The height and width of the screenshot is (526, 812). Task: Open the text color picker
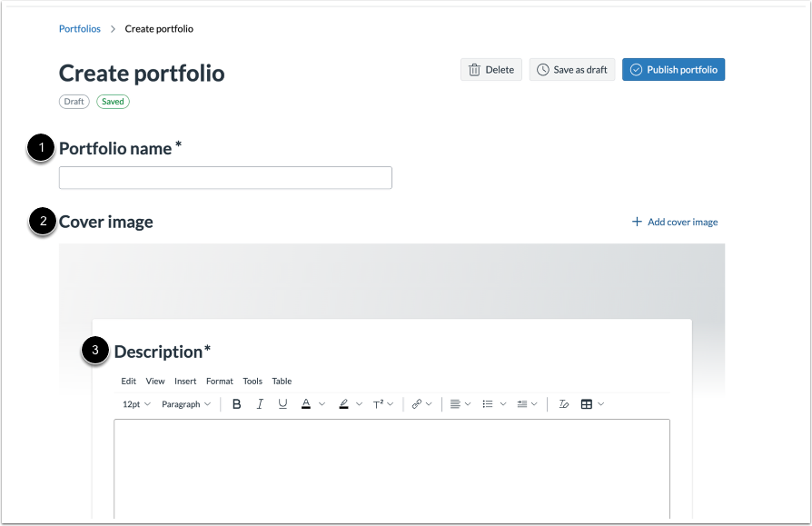pyautogui.click(x=305, y=403)
